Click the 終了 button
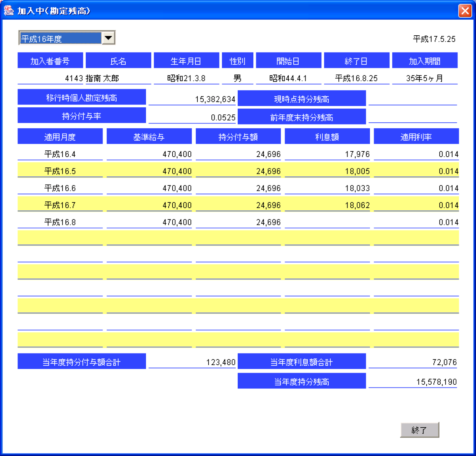The height and width of the screenshot is (456, 476). tap(419, 430)
